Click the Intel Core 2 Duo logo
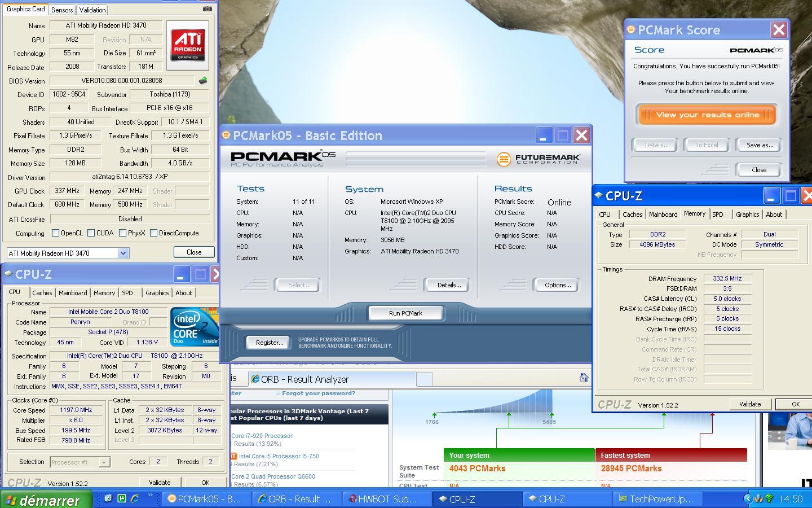The image size is (812, 508). pyautogui.click(x=195, y=327)
